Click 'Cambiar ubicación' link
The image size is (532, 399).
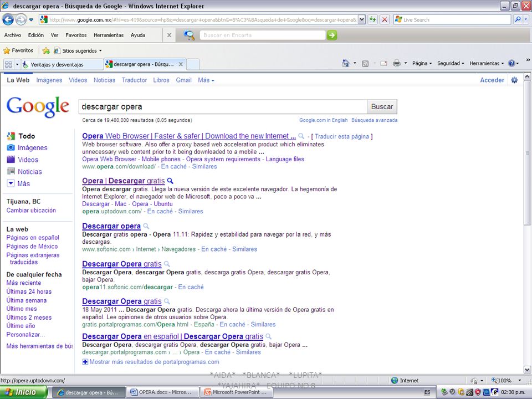point(31,211)
